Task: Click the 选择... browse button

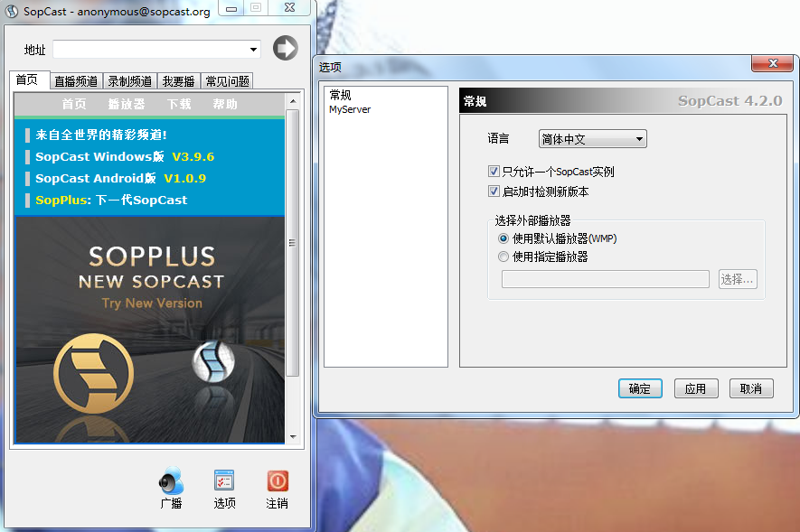Action: click(x=738, y=279)
